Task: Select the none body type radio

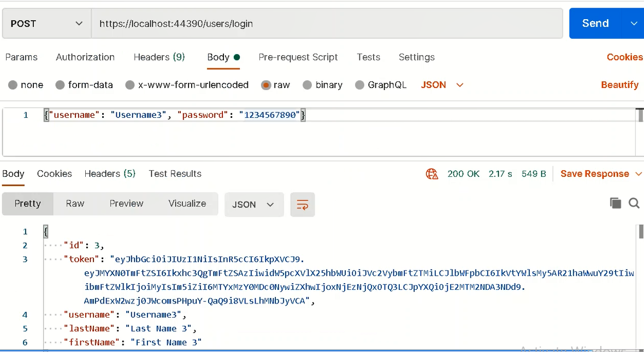Action: point(13,85)
